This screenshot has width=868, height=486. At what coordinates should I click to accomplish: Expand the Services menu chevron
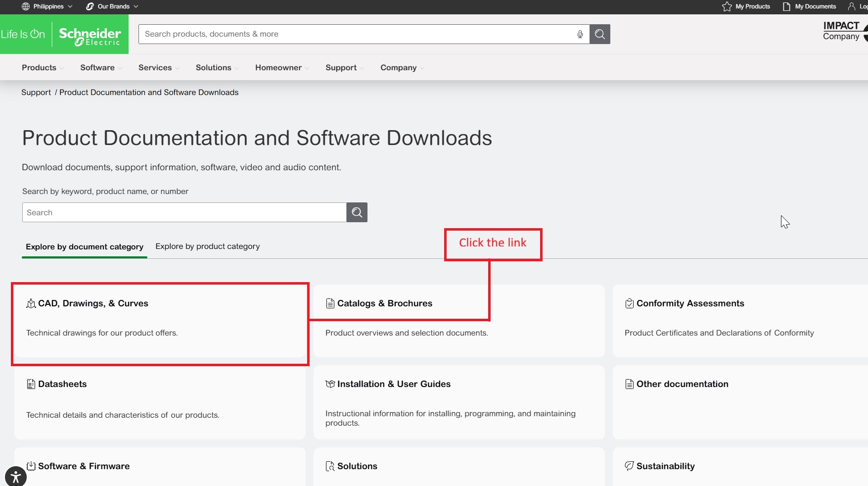click(177, 68)
